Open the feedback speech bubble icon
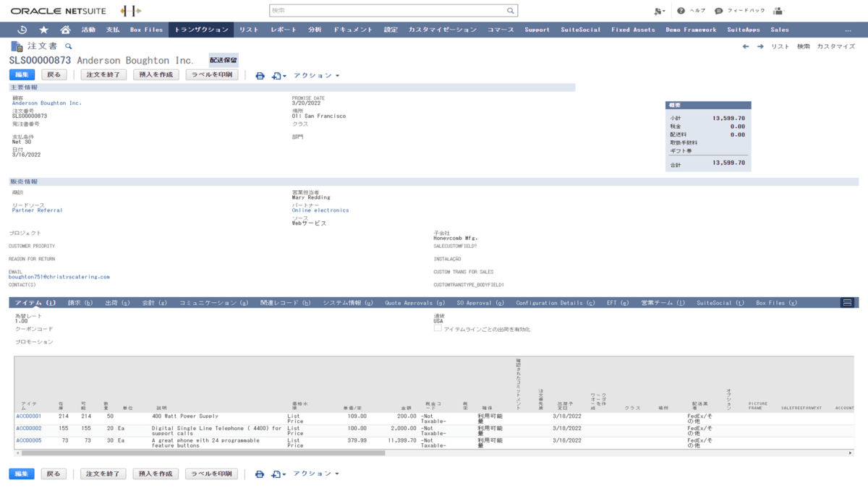This screenshot has width=868, height=488. [x=718, y=11]
